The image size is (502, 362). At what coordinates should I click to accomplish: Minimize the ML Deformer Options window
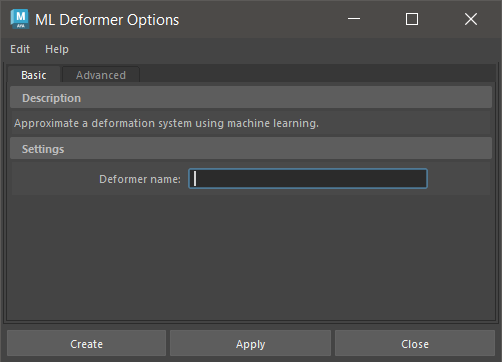[354, 19]
